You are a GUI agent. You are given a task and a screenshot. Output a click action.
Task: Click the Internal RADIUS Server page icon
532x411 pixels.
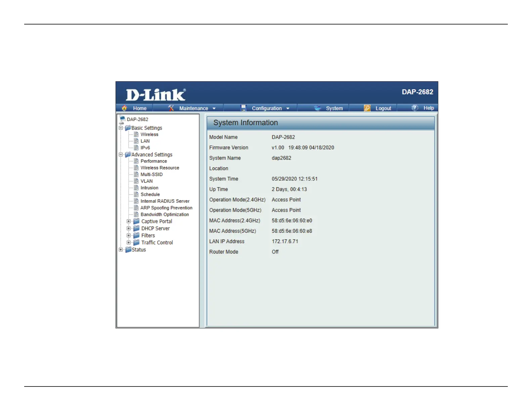point(136,201)
